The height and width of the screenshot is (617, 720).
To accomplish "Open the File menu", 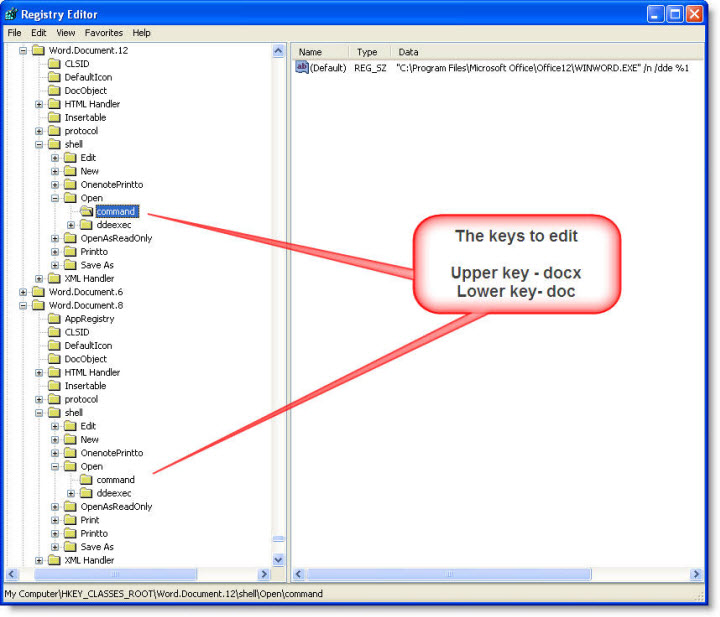I will coord(14,33).
